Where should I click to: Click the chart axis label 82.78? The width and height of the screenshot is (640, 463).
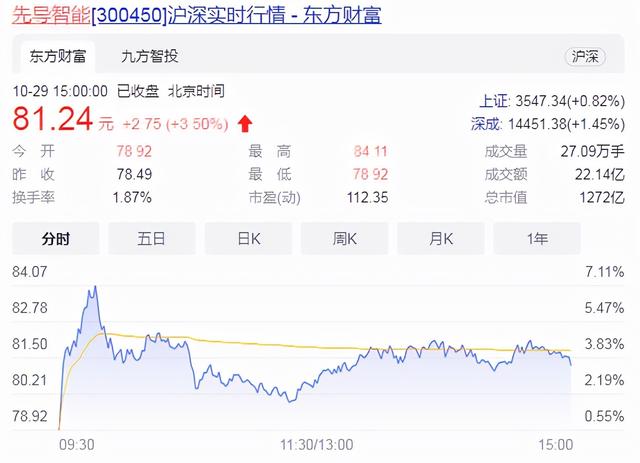(30, 307)
